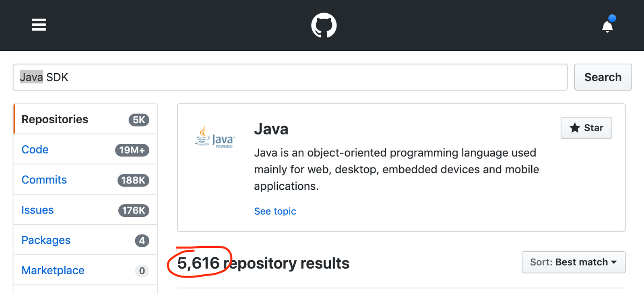Click the 19M+ code count badge
This screenshot has height=294, width=644.
tap(132, 150)
